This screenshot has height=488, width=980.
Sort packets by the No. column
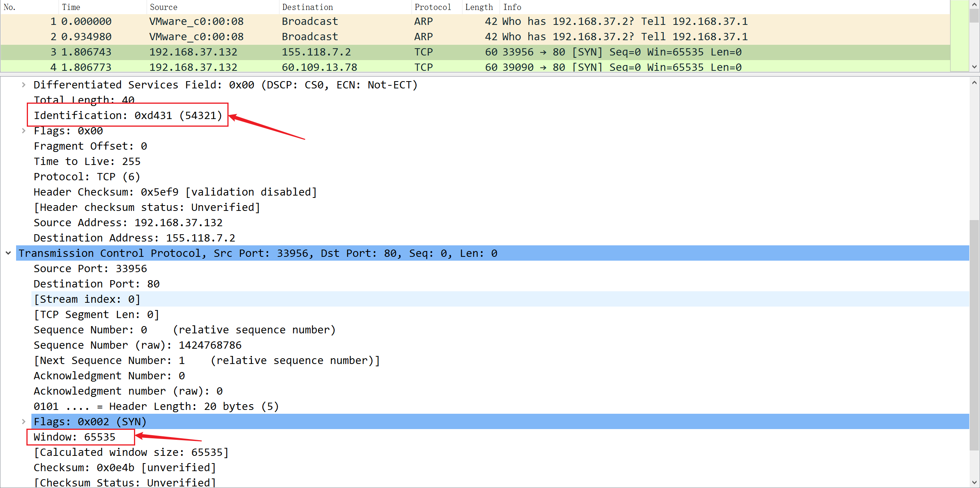(10, 7)
